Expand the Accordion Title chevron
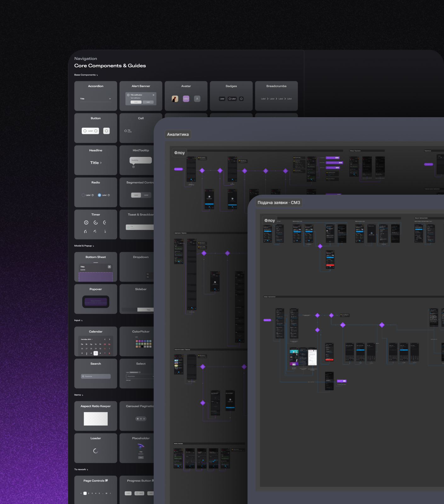The height and width of the screenshot is (504, 444). [x=110, y=99]
